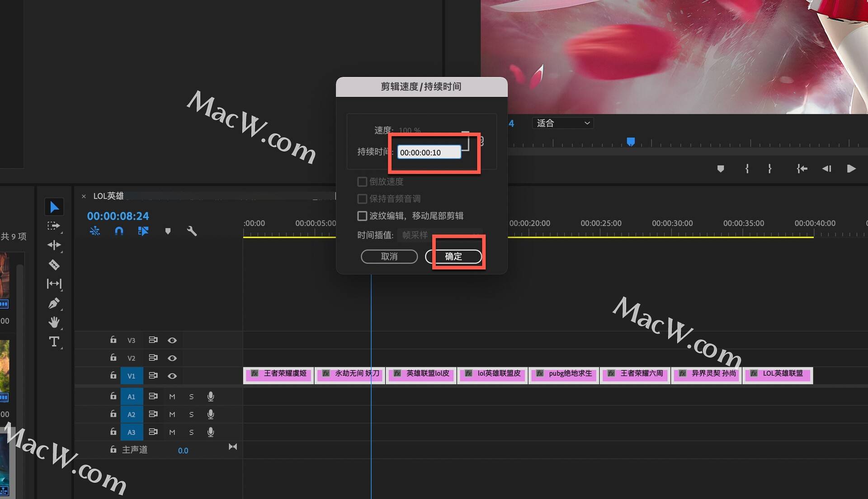868x499 pixels.
Task: Select the Pen tool
Action: [54, 303]
